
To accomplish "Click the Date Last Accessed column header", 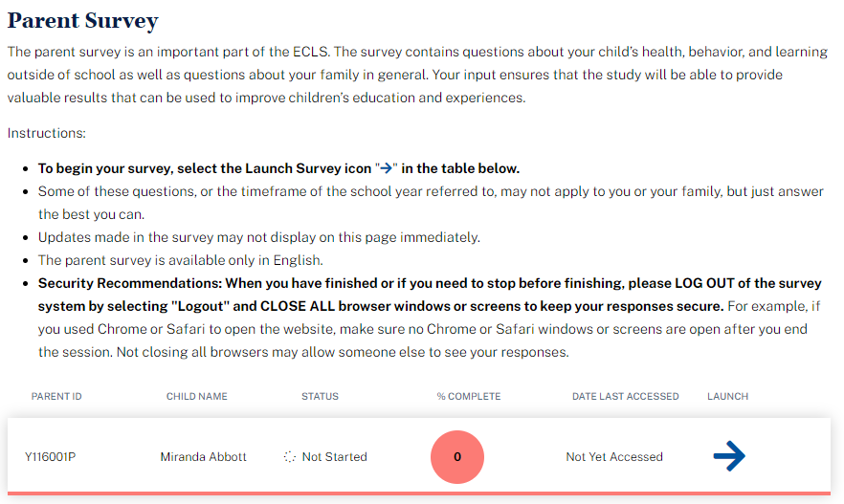I will pos(626,396).
